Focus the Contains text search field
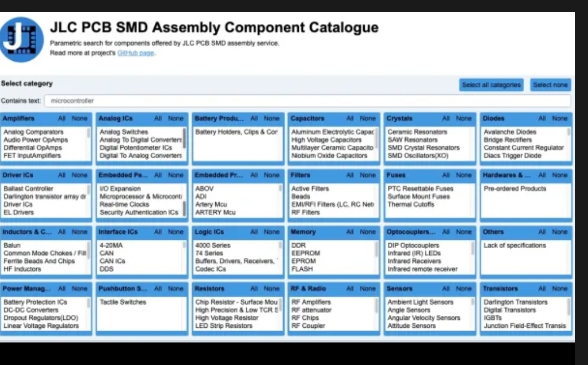 click(x=307, y=101)
